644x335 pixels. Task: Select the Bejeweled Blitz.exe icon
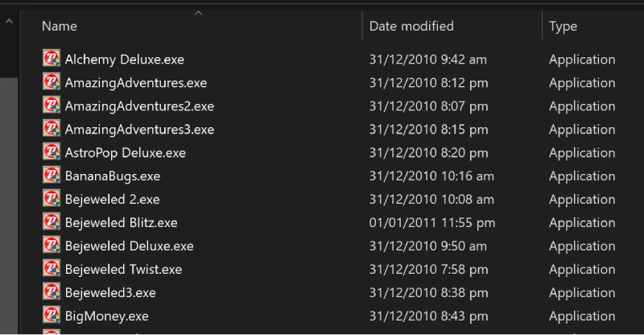tap(52, 222)
